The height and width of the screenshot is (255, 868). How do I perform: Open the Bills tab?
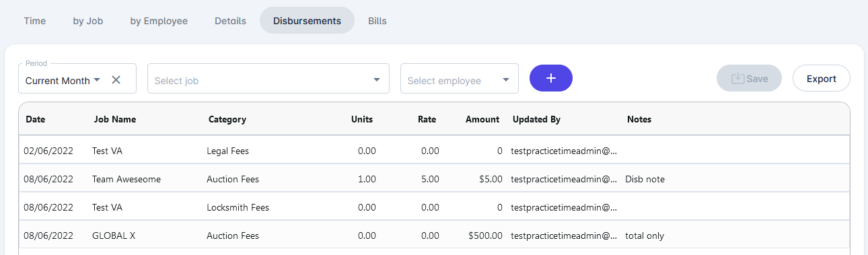[377, 21]
